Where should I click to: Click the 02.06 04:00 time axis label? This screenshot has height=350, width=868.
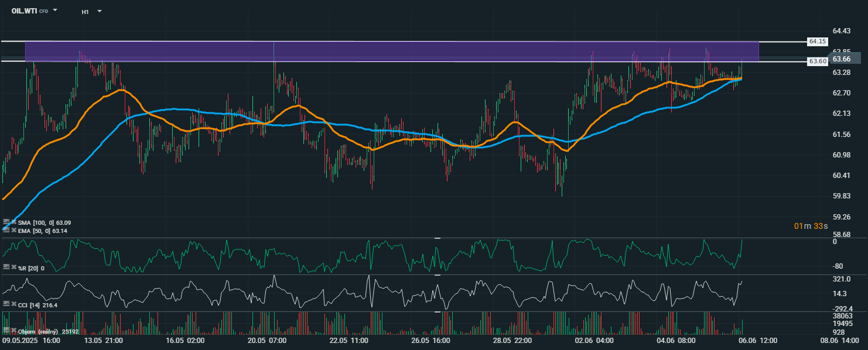[594, 340]
